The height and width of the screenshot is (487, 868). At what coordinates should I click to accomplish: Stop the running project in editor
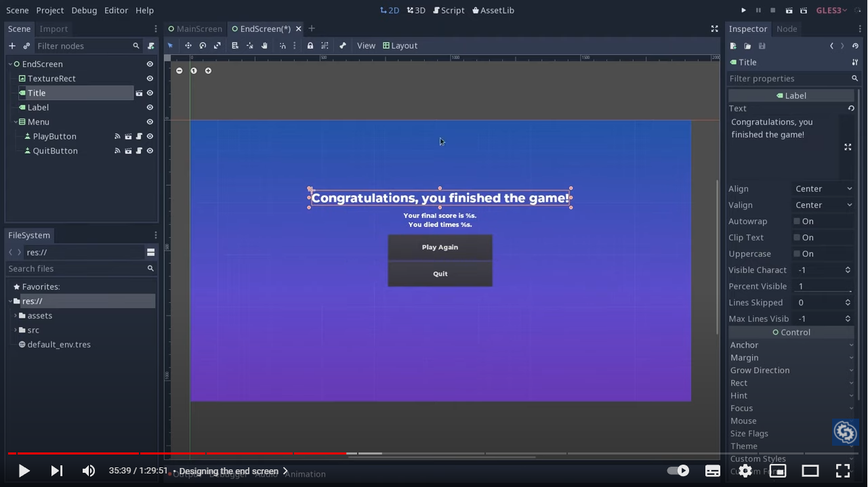tap(772, 10)
